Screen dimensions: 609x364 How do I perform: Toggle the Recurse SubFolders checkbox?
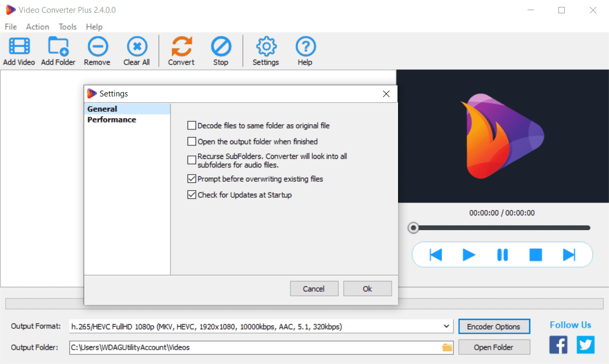191,160
